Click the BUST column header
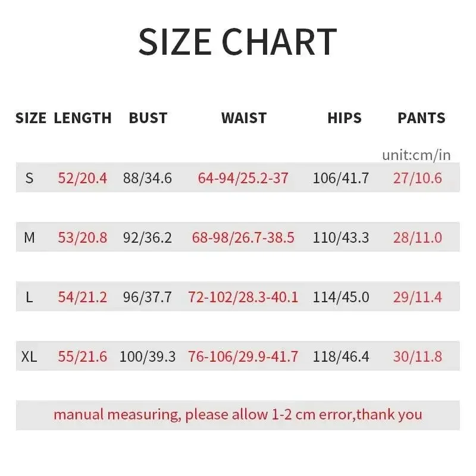476x476 pixels. click(x=148, y=118)
